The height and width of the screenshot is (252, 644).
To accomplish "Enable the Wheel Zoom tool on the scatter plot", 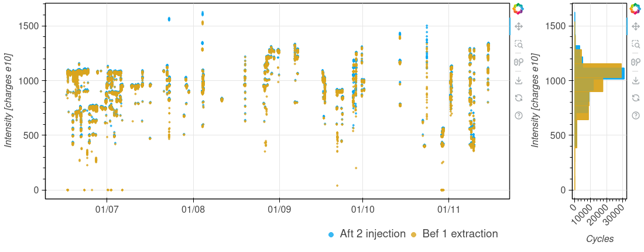I will pyautogui.click(x=518, y=62).
